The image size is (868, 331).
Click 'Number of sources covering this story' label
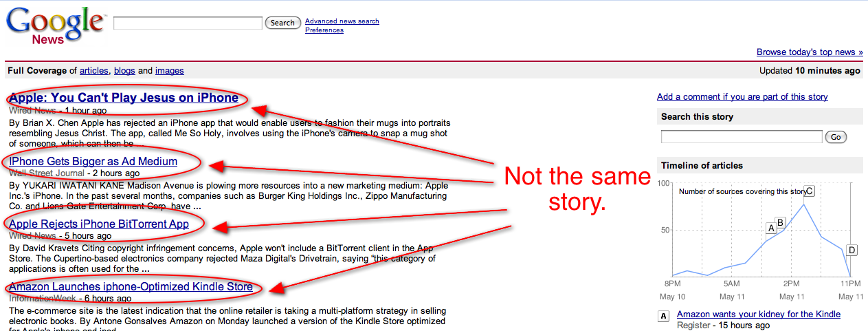[x=742, y=192]
